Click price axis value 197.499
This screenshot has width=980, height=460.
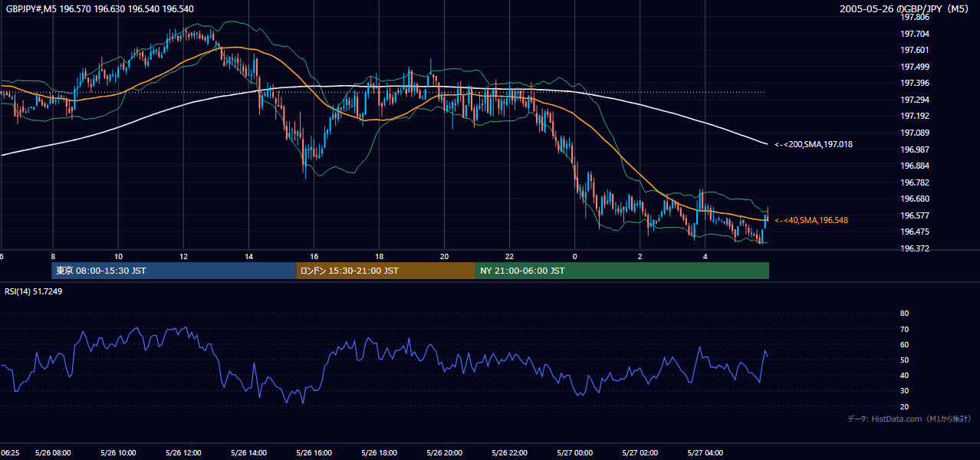(x=914, y=67)
